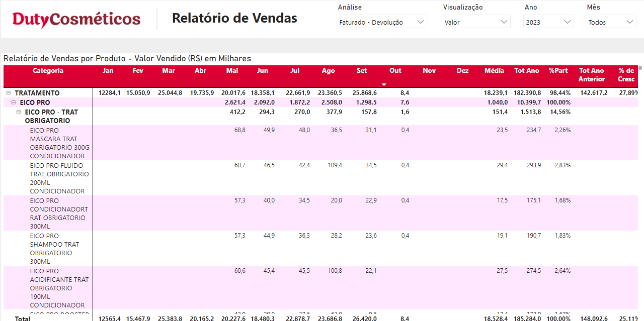Click TRATAMENTO Tot Ano Anterior value 142.617,2
The image size is (644, 321).
point(594,93)
